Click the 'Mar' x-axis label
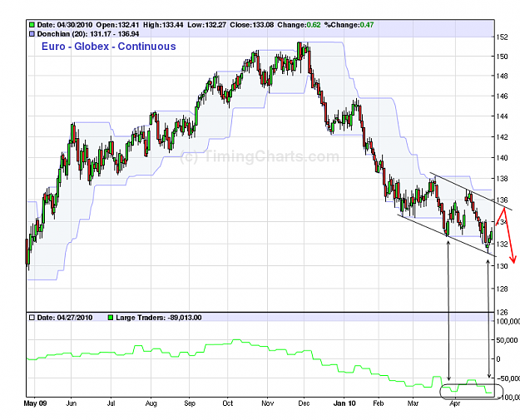This screenshot has width=520, height=420. pos(413,403)
